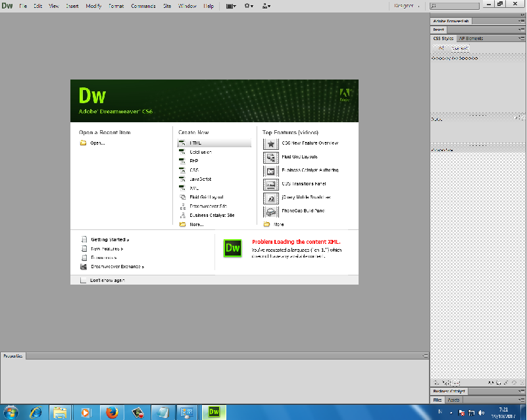The image size is (527, 420).
Task: Open the Files panel options menu
Action: [521, 400]
